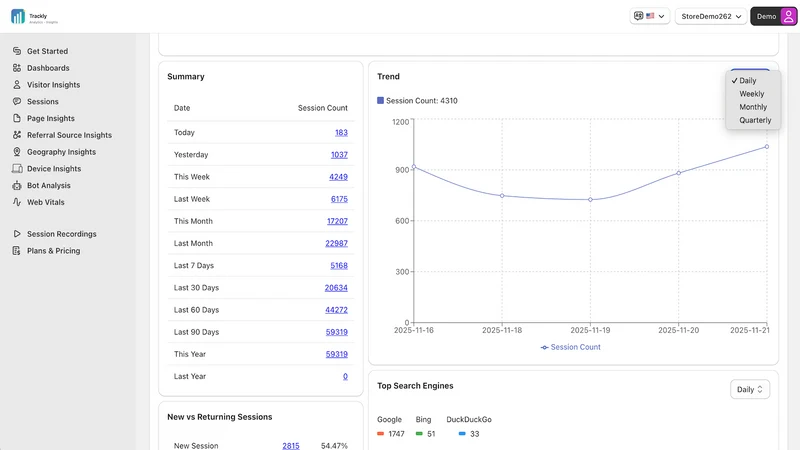Open Last 60 Days count 44272
This screenshot has height=450, width=800.
pyautogui.click(x=336, y=310)
